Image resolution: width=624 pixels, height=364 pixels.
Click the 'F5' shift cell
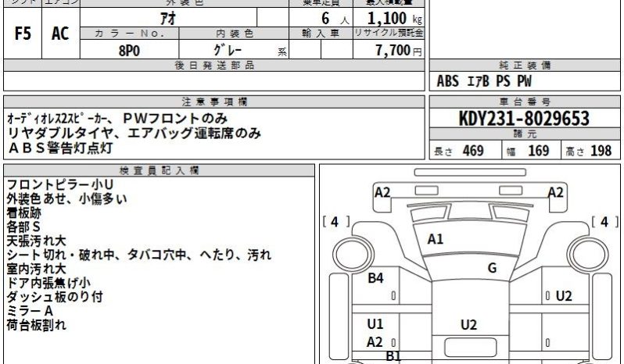click(22, 34)
